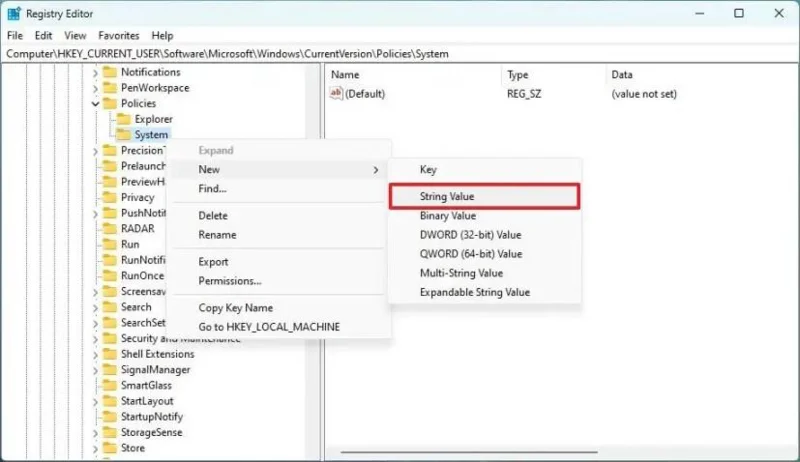Click the (Default) string value icon

pos(336,94)
